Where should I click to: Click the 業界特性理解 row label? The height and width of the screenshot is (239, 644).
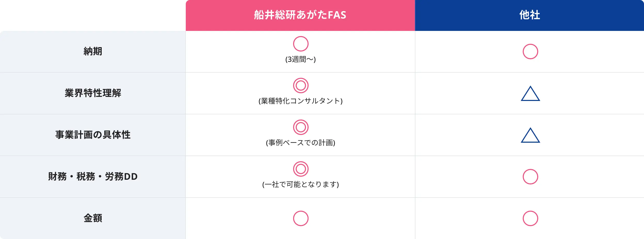point(93,93)
